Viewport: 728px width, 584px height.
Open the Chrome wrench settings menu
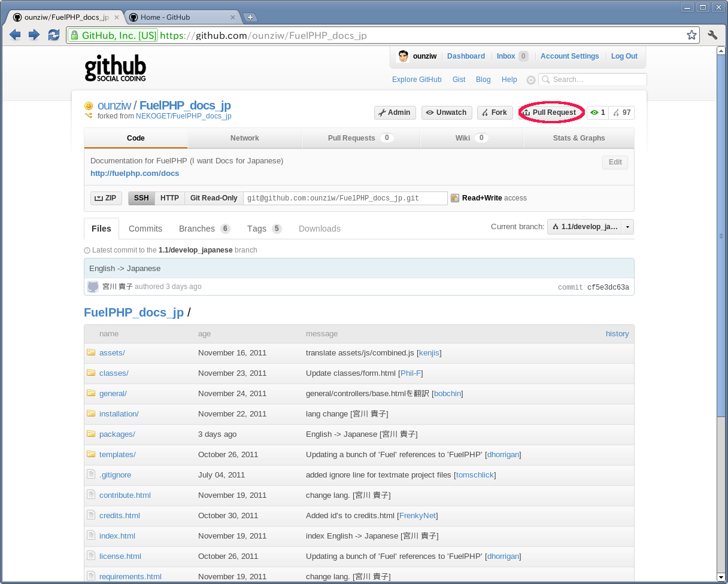(712, 35)
